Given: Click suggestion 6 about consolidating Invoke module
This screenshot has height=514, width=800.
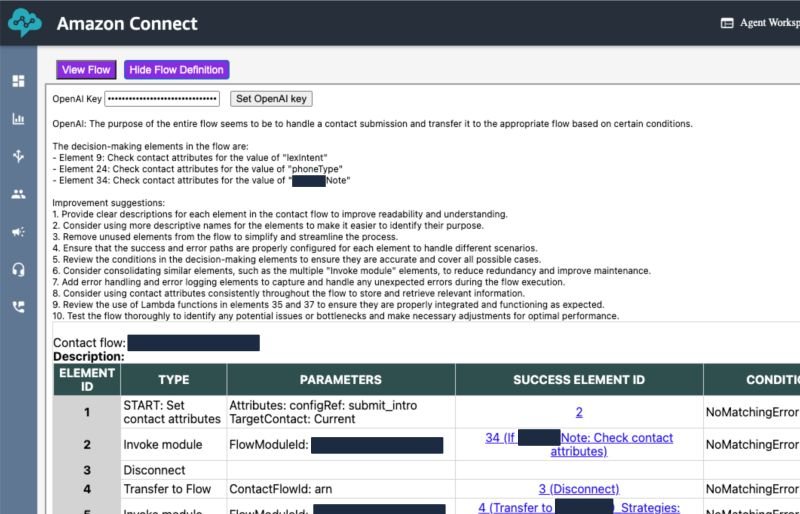Looking at the screenshot, I should click(352, 271).
